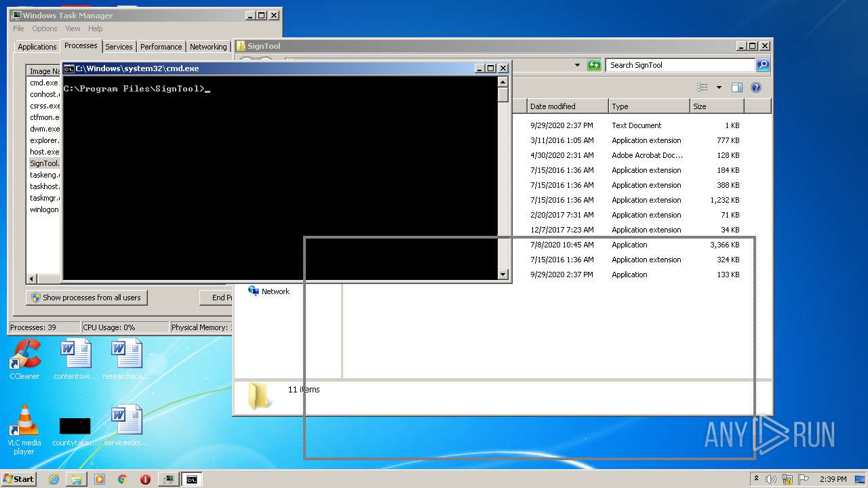Launch Internet Explorer from taskbar
The image size is (868, 488).
tap(54, 479)
